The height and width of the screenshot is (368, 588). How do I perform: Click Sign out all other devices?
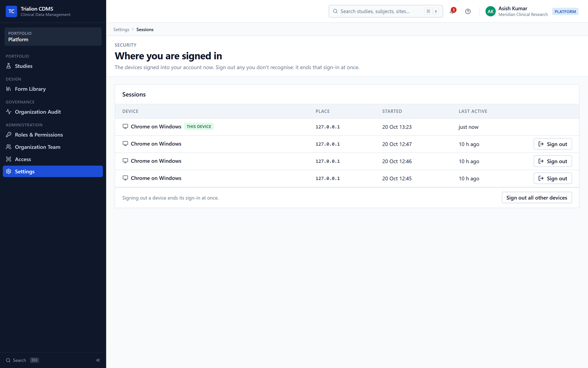pyautogui.click(x=537, y=198)
